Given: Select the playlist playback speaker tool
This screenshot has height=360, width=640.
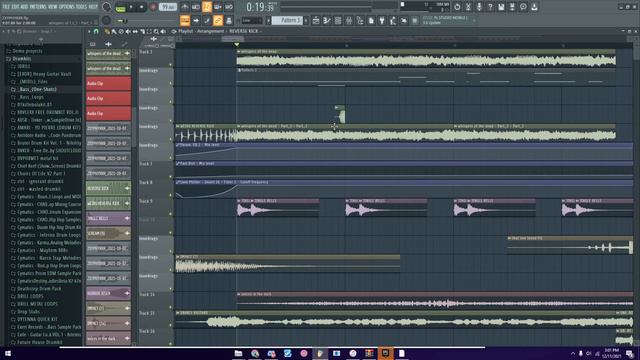Looking at the screenshot, I should [163, 31].
